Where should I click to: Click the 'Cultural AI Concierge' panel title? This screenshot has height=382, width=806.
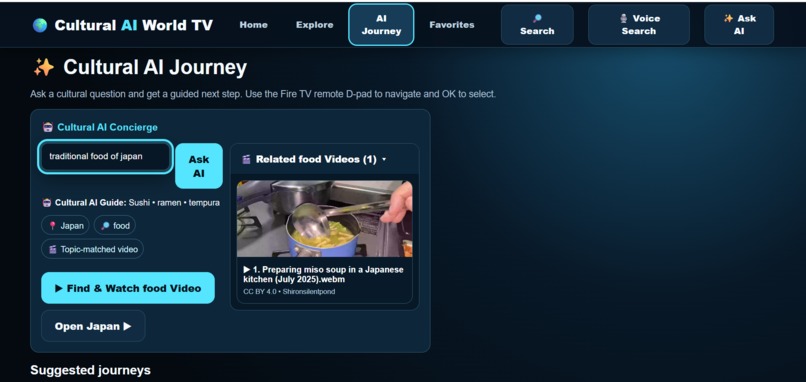pos(107,127)
